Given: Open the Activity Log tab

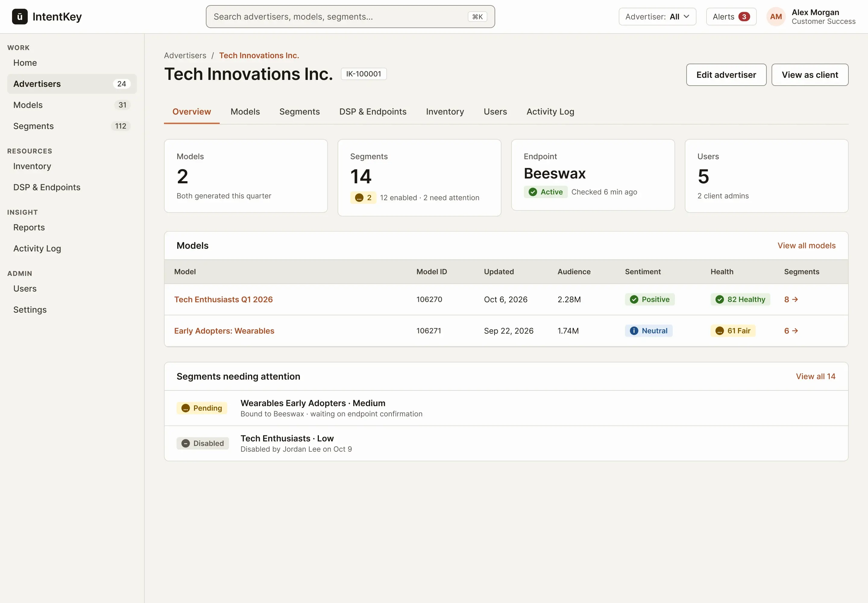Looking at the screenshot, I should 550,112.
